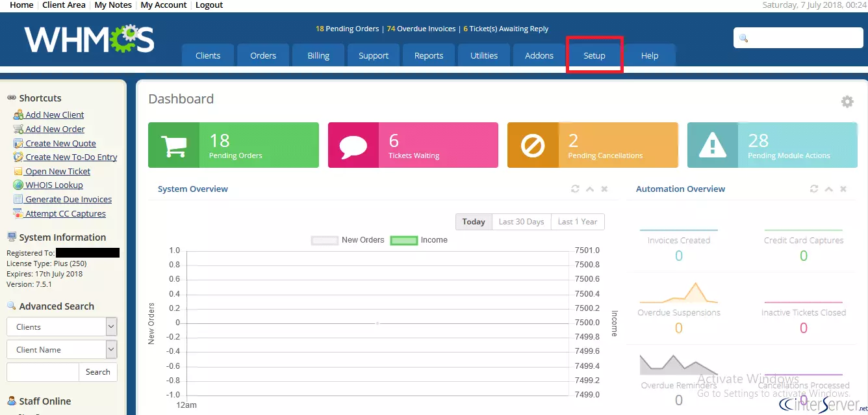Refresh the System Overview widget
This screenshot has height=415, width=868.
[575, 189]
